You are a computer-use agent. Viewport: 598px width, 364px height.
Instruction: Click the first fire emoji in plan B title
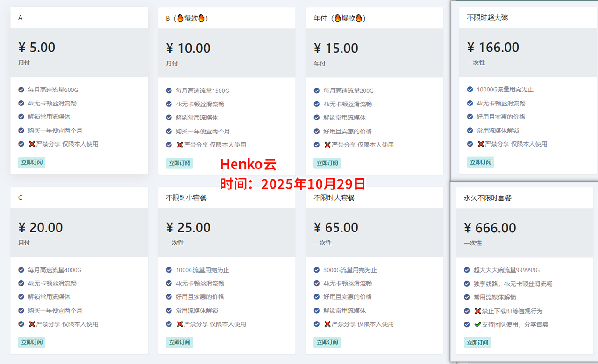point(180,18)
